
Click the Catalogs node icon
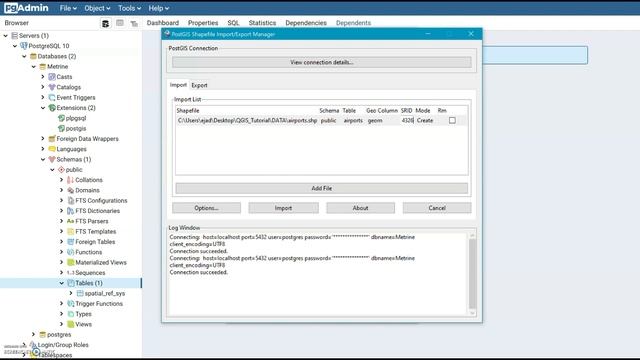coord(52,87)
